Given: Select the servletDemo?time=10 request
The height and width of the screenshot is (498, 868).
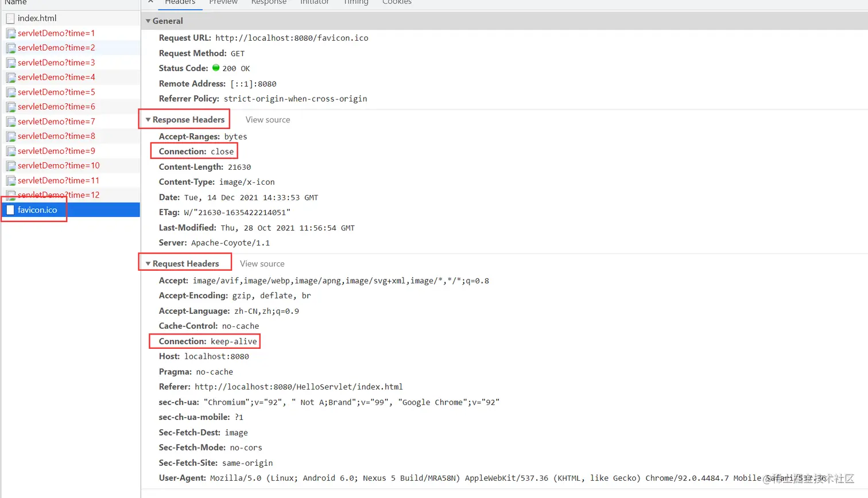Looking at the screenshot, I should tap(71, 166).
